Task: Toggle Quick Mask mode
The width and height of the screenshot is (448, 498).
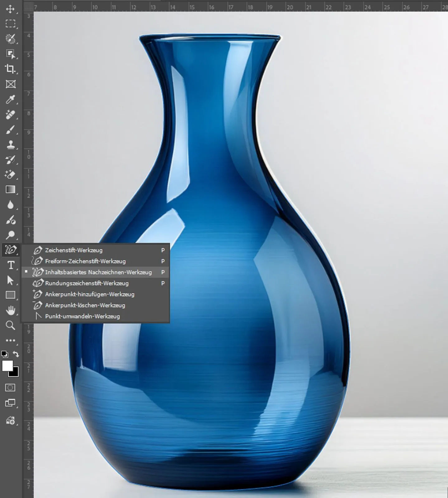Action: tap(10, 388)
